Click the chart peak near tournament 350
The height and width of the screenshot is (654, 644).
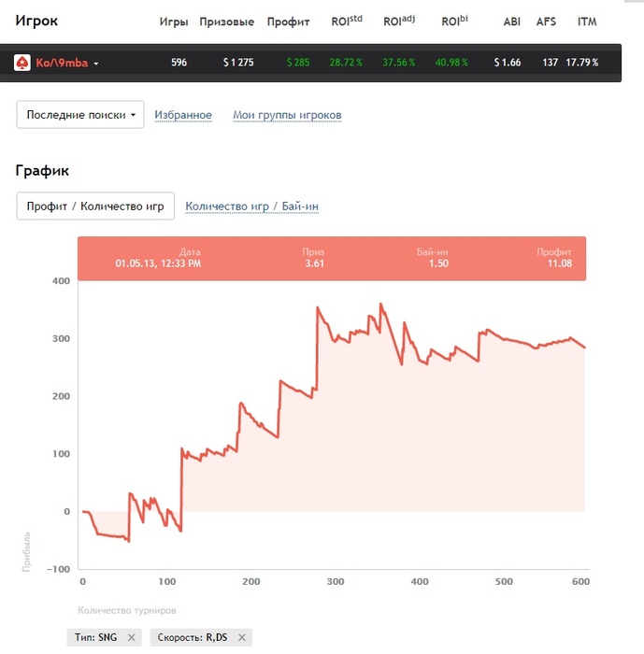point(380,304)
